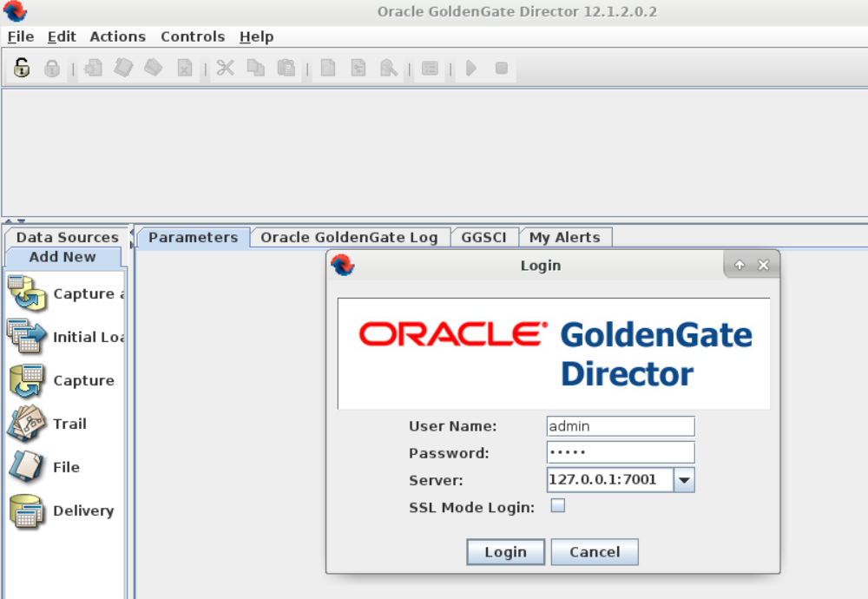Click the new document with gear icon
The width and height of the screenshot is (868, 599).
93,68
